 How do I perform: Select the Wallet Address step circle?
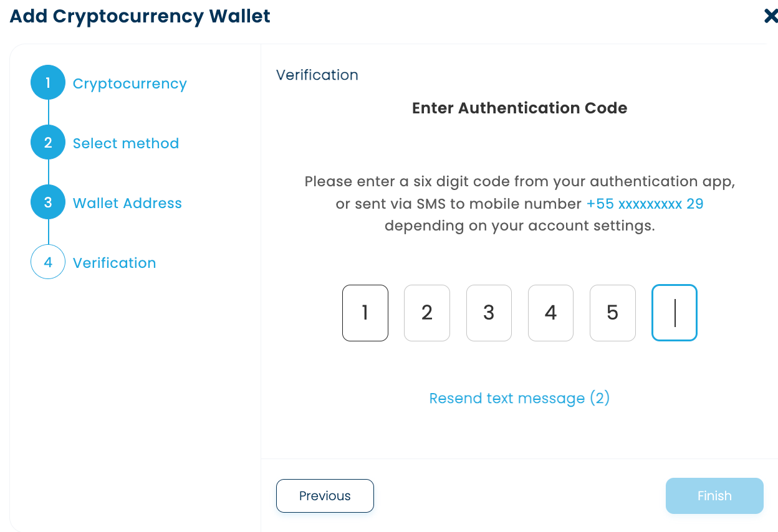tap(47, 202)
